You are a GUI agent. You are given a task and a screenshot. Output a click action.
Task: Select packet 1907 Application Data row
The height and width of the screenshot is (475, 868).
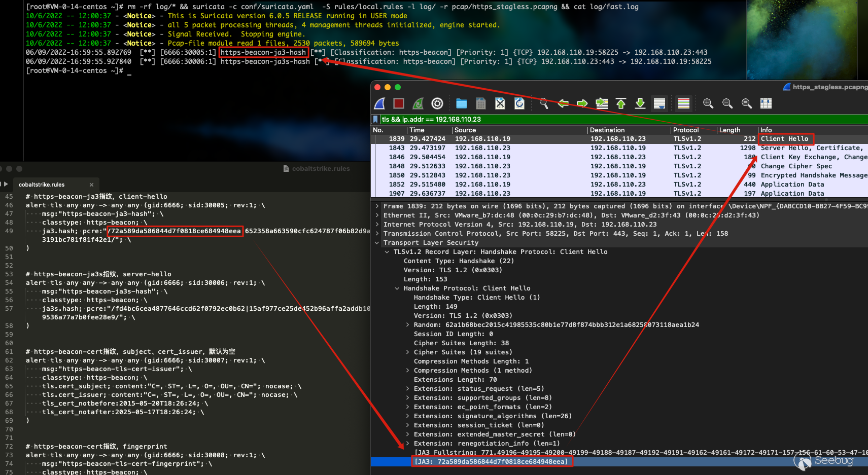(x=619, y=194)
